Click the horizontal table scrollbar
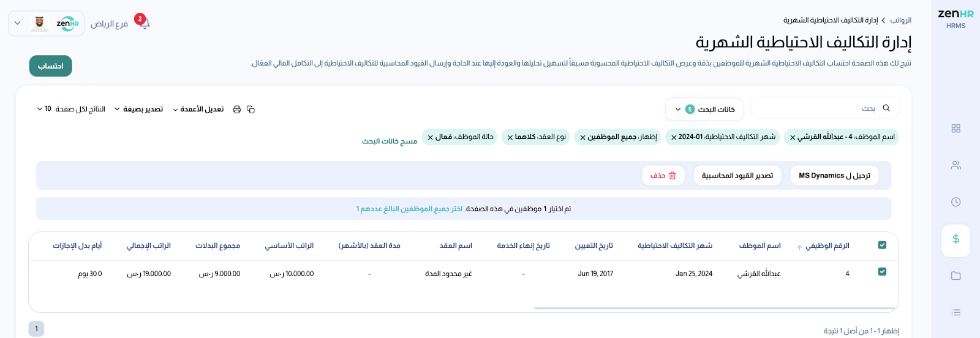Screen dimensions: 980x338 pyautogui.click(x=716, y=308)
